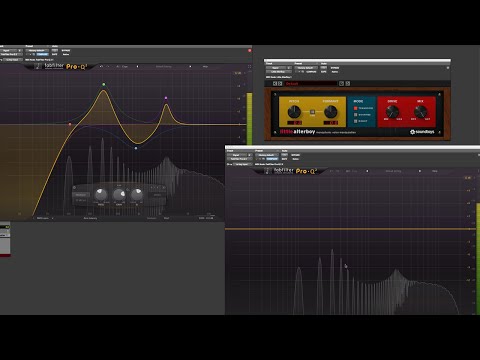The width and height of the screenshot is (480, 360).
Task: Toggle Bypass in Little AlterBoy plugin header
Action: coord(335,68)
